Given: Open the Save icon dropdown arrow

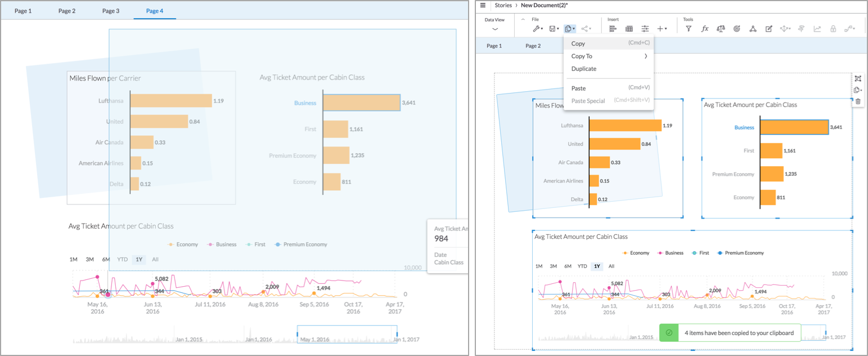Looking at the screenshot, I should [x=557, y=29].
